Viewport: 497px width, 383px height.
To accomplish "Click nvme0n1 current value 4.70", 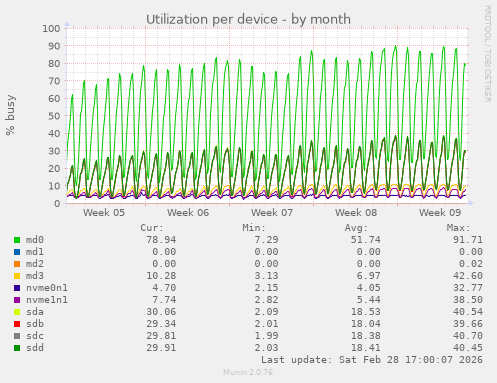I will tap(164, 288).
